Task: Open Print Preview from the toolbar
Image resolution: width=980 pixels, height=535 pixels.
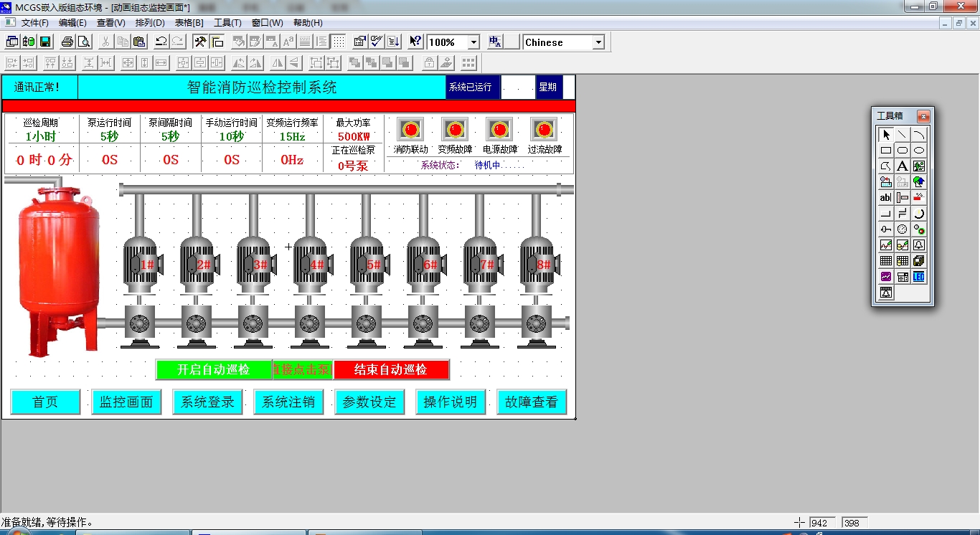Action: [83, 42]
